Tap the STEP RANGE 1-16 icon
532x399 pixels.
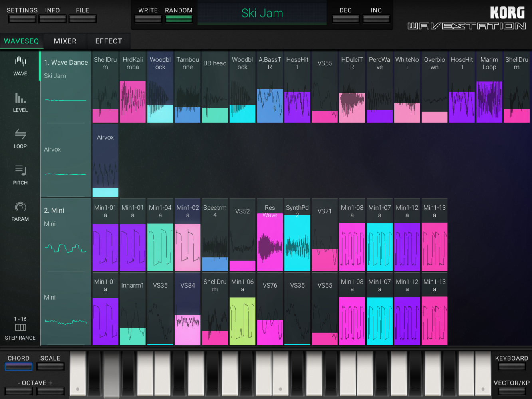tap(20, 328)
